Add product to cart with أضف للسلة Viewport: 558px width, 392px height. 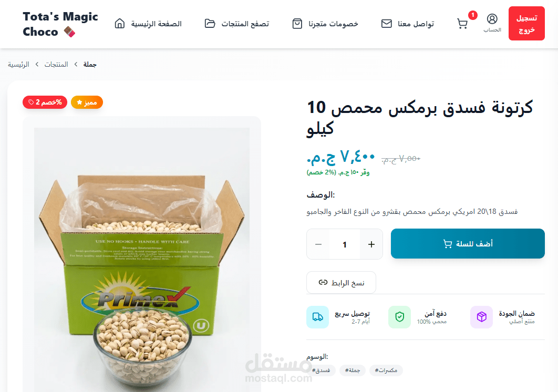pyautogui.click(x=468, y=243)
